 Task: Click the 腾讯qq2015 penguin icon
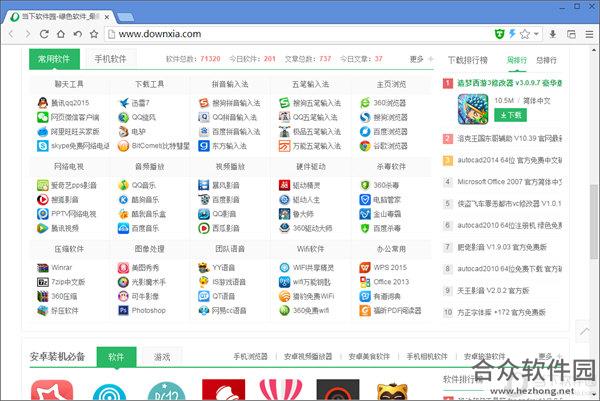(x=42, y=103)
